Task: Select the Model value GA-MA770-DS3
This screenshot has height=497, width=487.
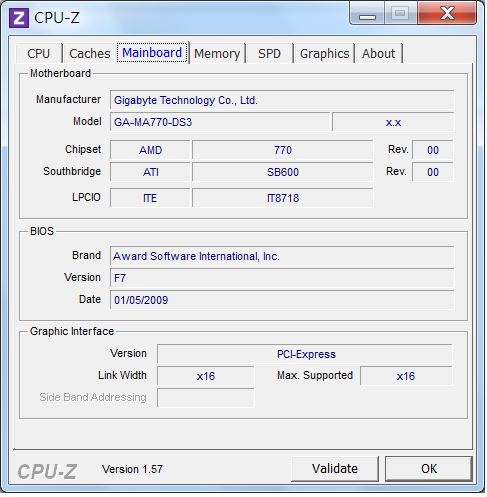Action: point(220,122)
